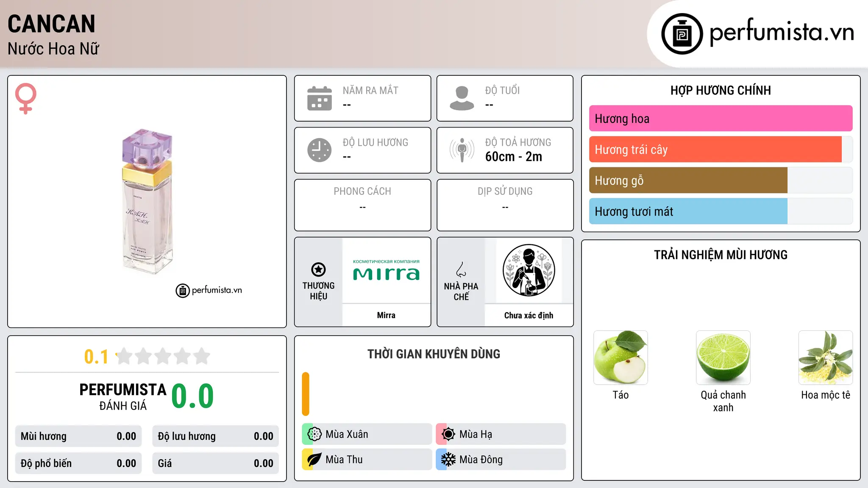This screenshot has height=488, width=868.
Task: Click the flower icon for Mùa Xuân
Action: coord(314,434)
